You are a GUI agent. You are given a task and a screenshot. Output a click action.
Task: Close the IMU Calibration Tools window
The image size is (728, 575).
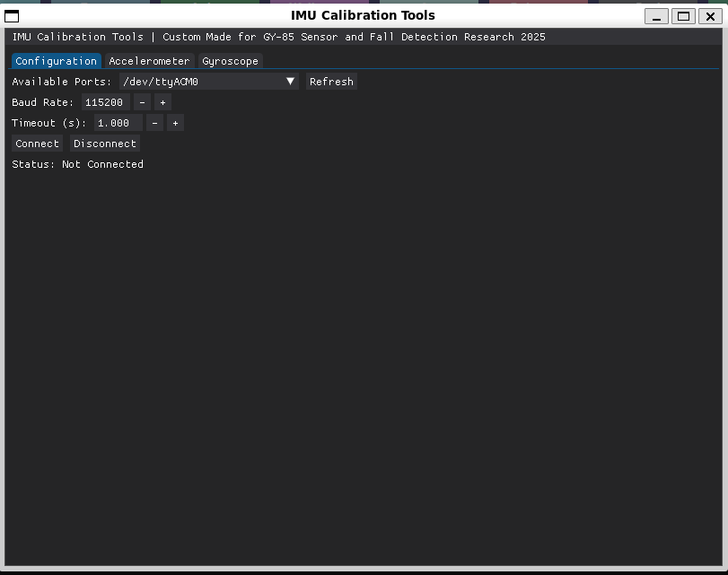click(710, 16)
